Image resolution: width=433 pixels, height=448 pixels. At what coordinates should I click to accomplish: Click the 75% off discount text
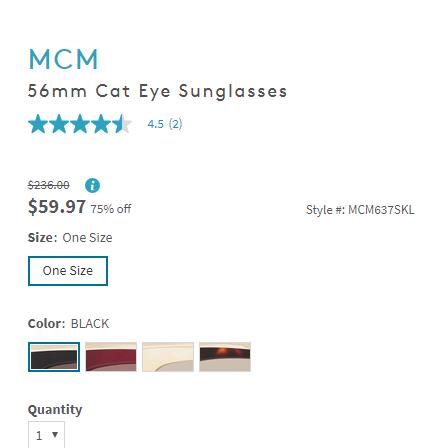(111, 209)
